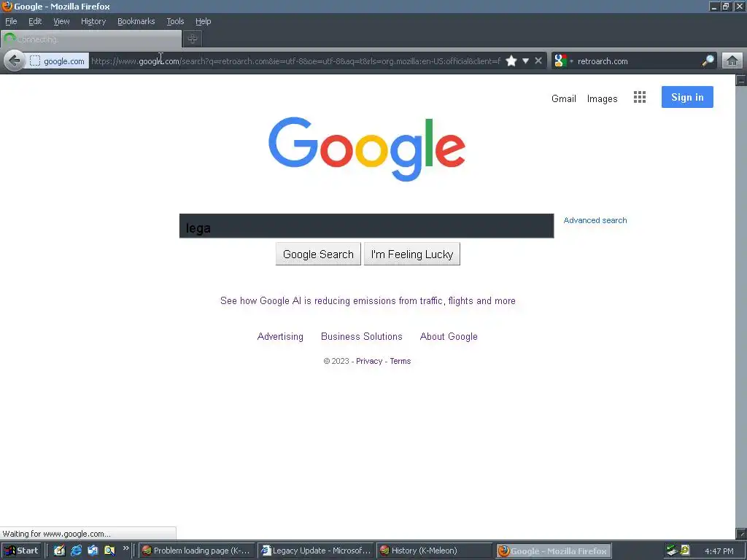Screen dimensions: 747x560
Task: Click the Google - Mozilla Firefox taskbar button
Action: click(x=554, y=551)
